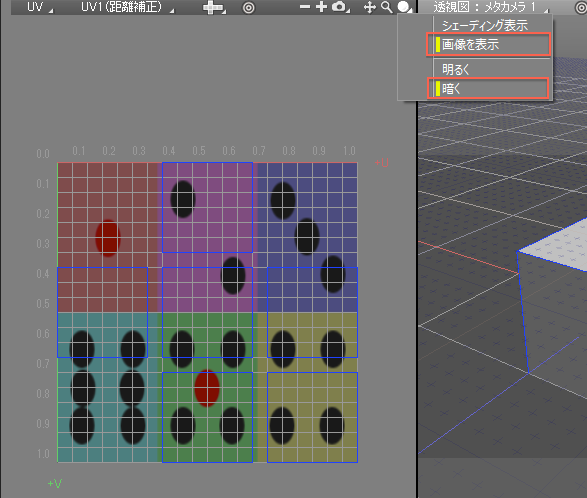This screenshot has width=587, height=498.
Task: Select the magnifier zoom tool icon
Action: 387,7
